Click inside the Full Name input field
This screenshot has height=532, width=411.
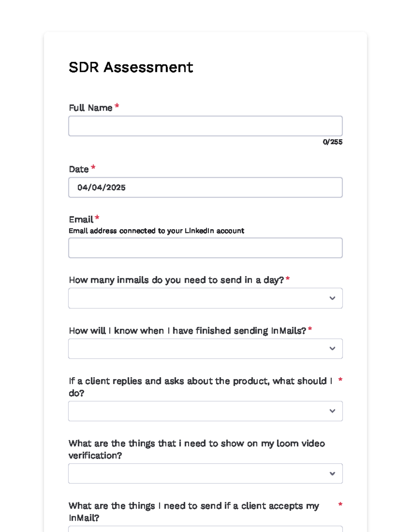(206, 126)
